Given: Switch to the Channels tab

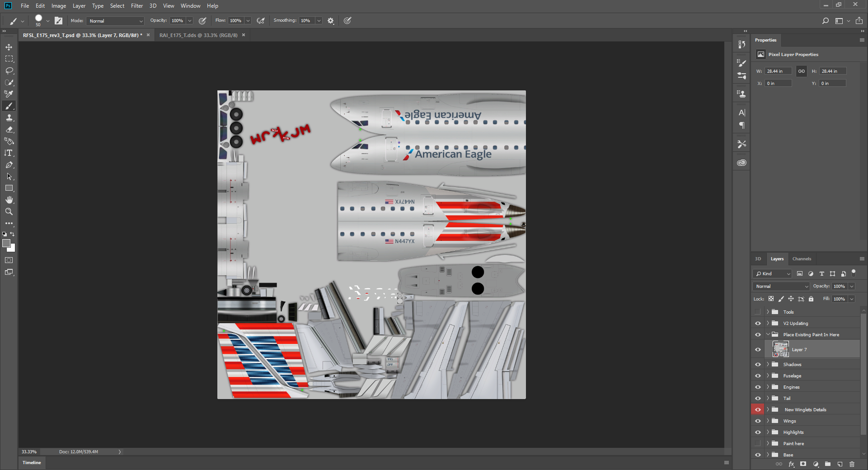Looking at the screenshot, I should [802, 259].
